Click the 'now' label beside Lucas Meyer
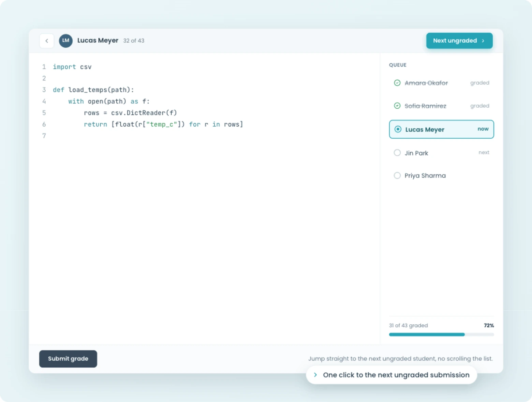 483,129
